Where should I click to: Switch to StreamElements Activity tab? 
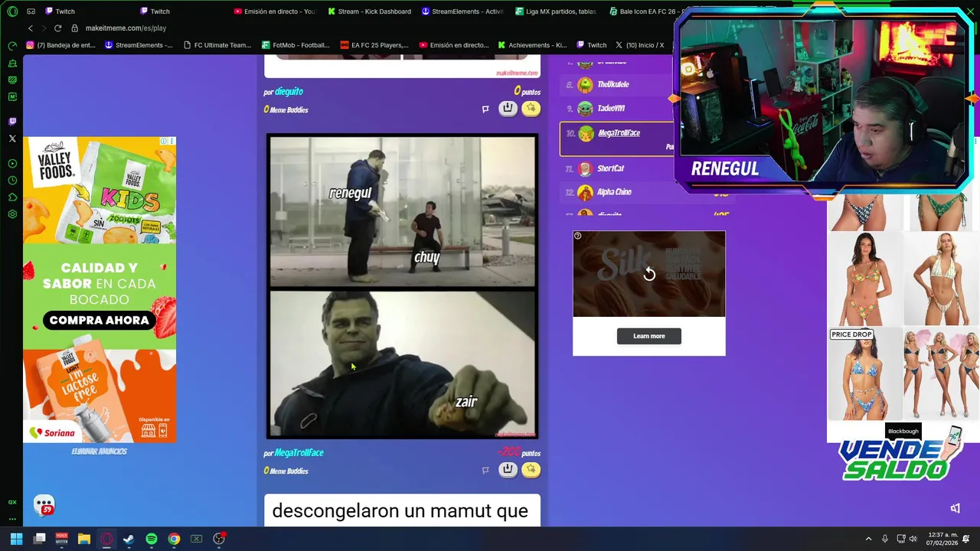462,11
